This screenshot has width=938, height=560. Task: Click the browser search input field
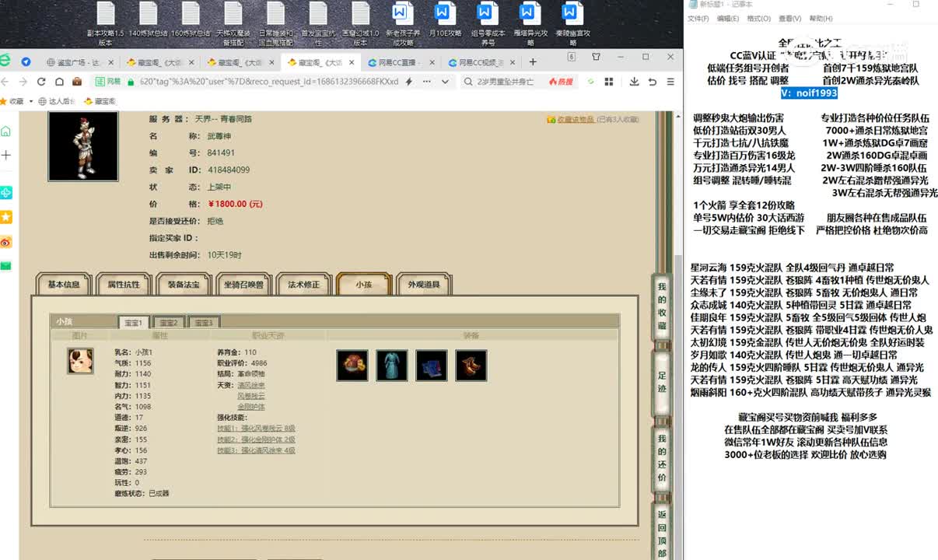(509, 82)
